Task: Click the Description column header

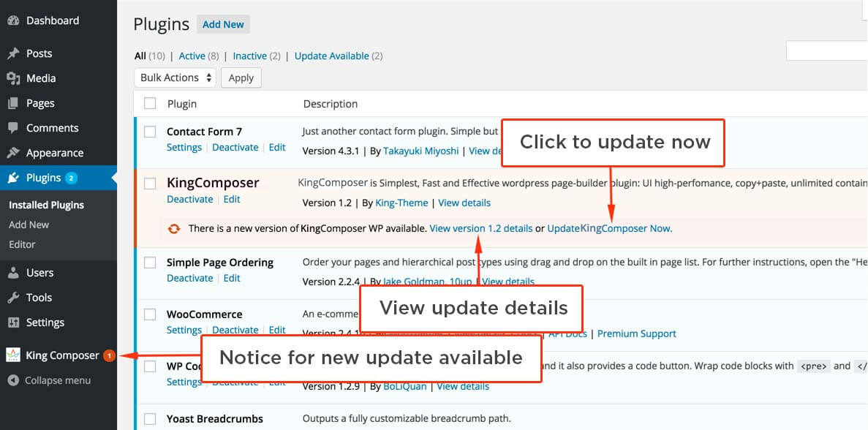Action: click(331, 104)
